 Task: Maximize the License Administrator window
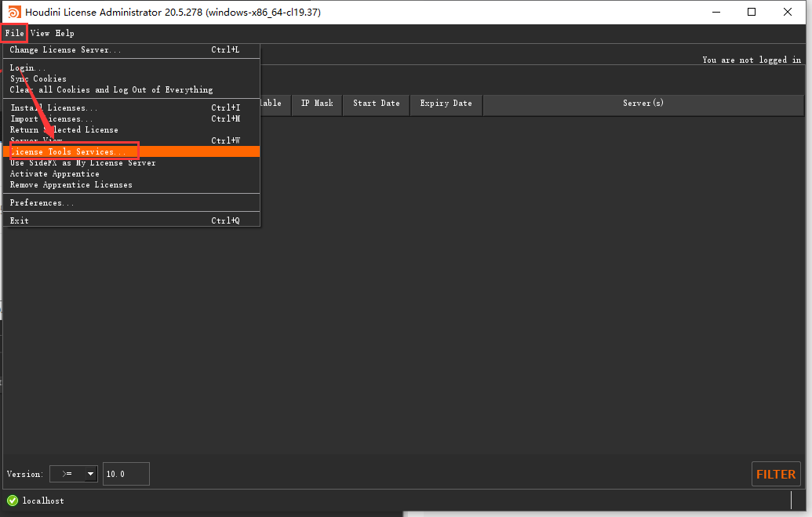point(752,12)
